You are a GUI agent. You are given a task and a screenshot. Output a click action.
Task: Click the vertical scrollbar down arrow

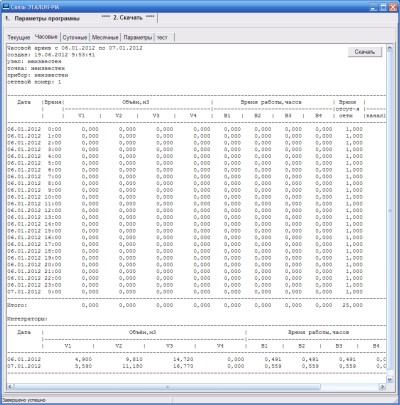pyautogui.click(x=389, y=379)
